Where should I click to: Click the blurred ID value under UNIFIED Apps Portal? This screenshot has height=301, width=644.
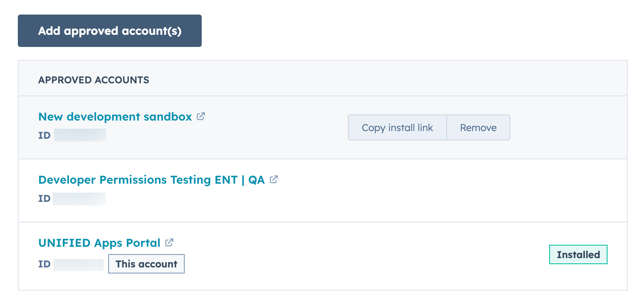click(79, 265)
